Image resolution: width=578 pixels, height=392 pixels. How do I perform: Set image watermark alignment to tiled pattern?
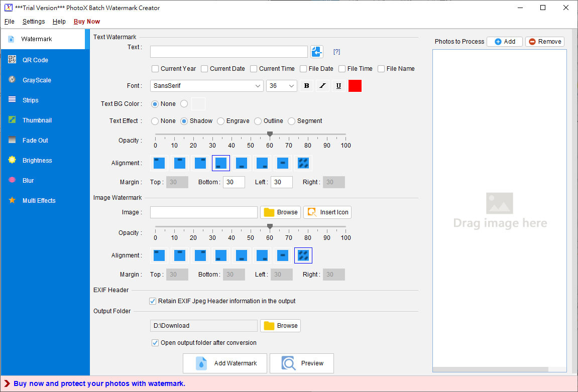(303, 255)
